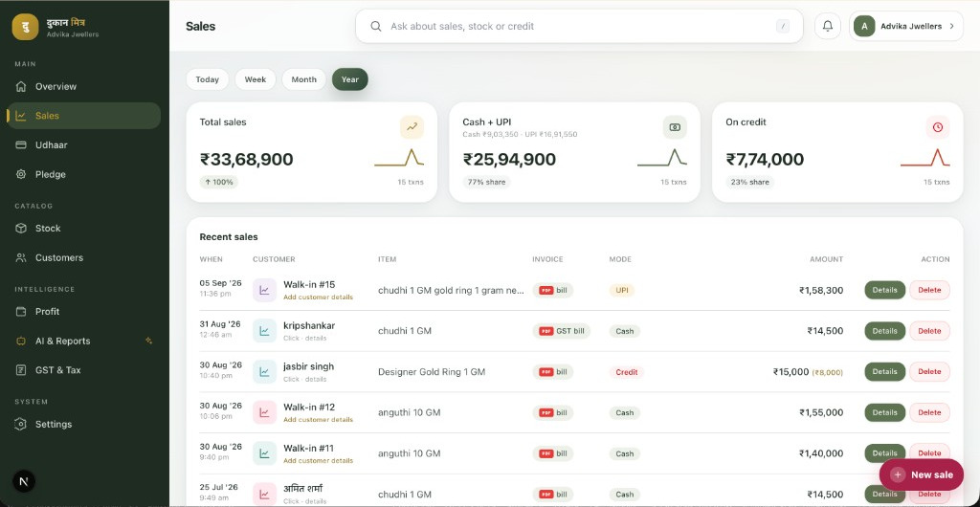Open the PDF bill for Walk-in #15
The height and width of the screenshot is (507, 980).
tap(553, 291)
